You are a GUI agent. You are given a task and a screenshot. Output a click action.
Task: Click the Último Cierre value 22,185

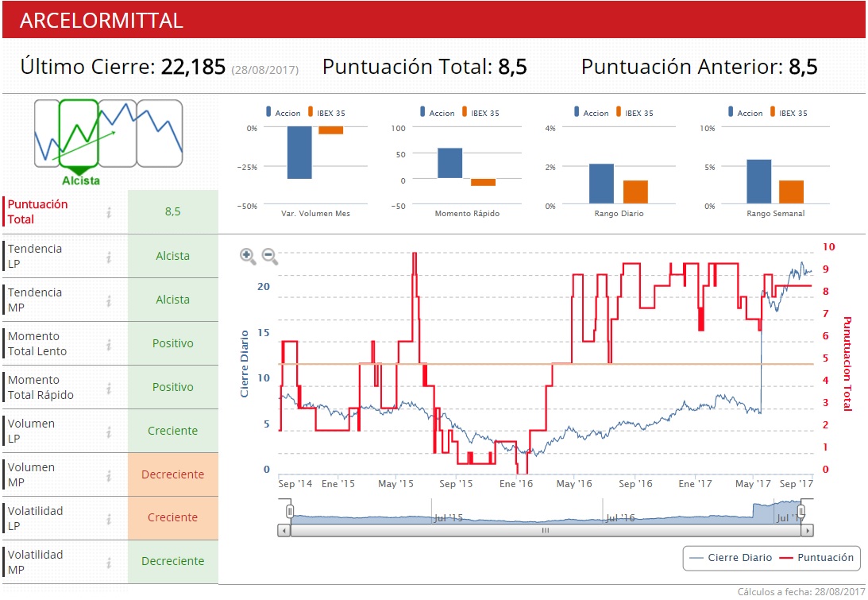click(193, 67)
